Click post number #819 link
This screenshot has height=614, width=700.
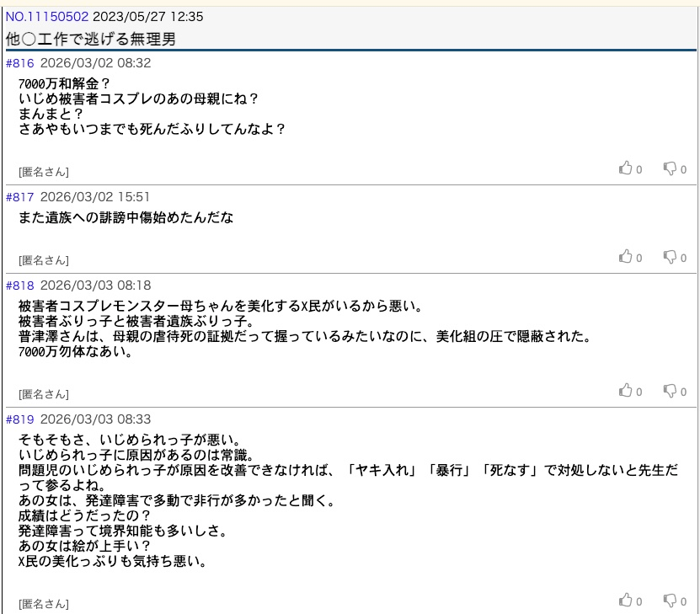click(19, 419)
